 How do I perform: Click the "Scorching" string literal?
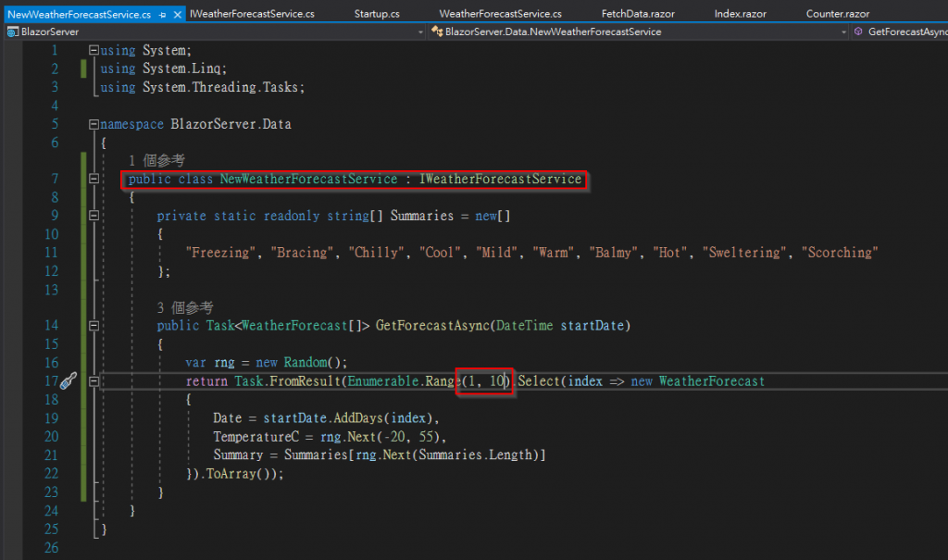coord(840,252)
